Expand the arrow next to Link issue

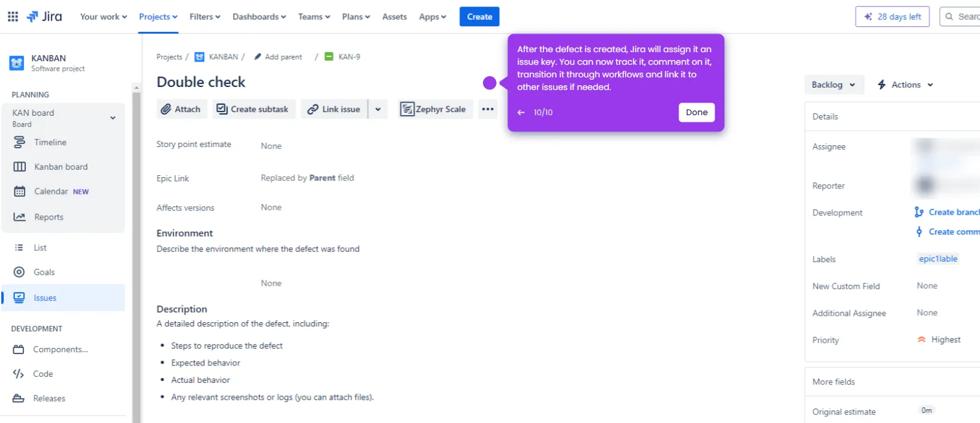[x=378, y=109]
